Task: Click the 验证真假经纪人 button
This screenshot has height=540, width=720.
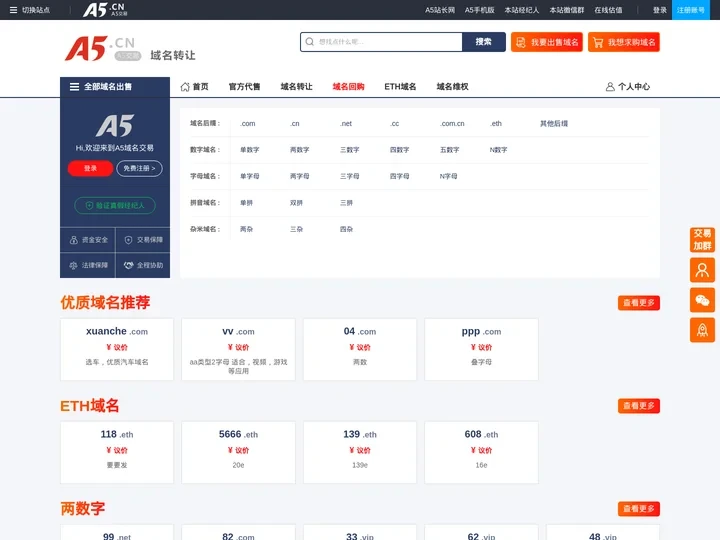Action: click(x=115, y=205)
